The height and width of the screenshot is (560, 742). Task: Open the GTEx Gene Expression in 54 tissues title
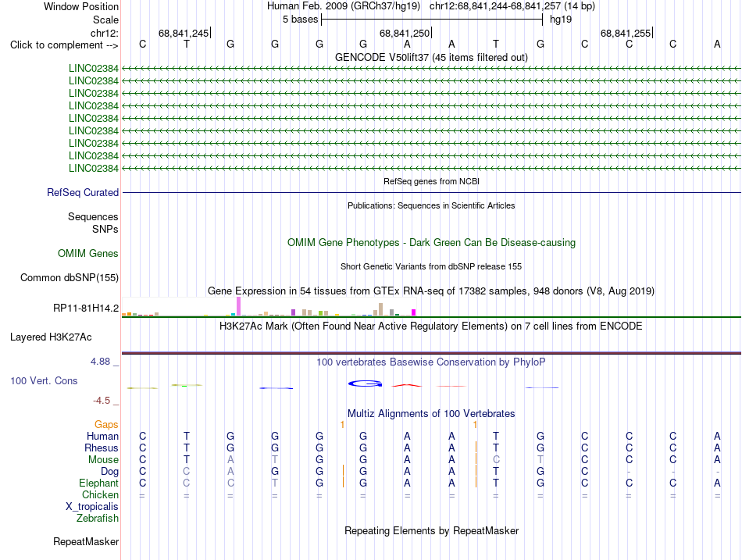click(x=431, y=291)
